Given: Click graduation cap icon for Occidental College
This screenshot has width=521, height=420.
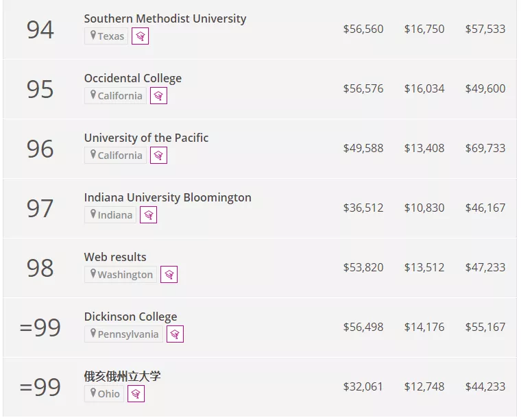Looking at the screenshot, I should (158, 96).
